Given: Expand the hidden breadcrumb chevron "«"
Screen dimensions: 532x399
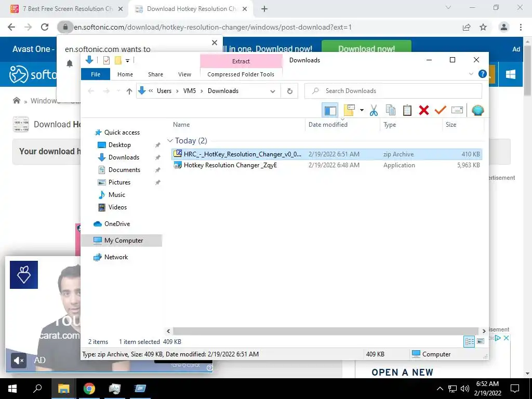Looking at the screenshot, I should (151, 91).
